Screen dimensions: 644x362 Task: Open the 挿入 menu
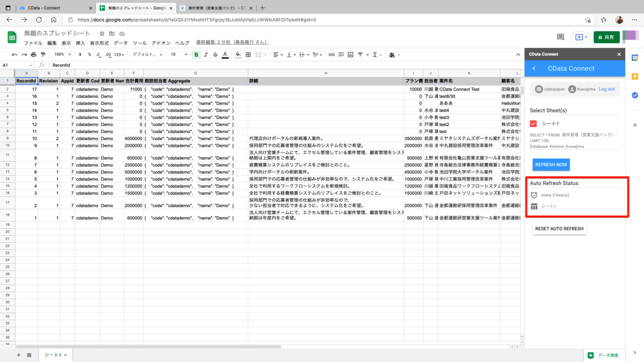coord(80,43)
